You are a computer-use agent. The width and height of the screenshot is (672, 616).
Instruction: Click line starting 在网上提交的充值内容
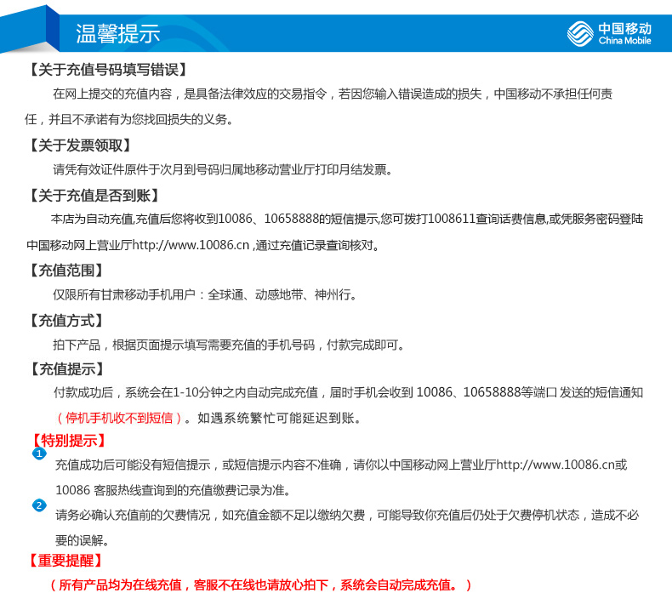coord(333,94)
